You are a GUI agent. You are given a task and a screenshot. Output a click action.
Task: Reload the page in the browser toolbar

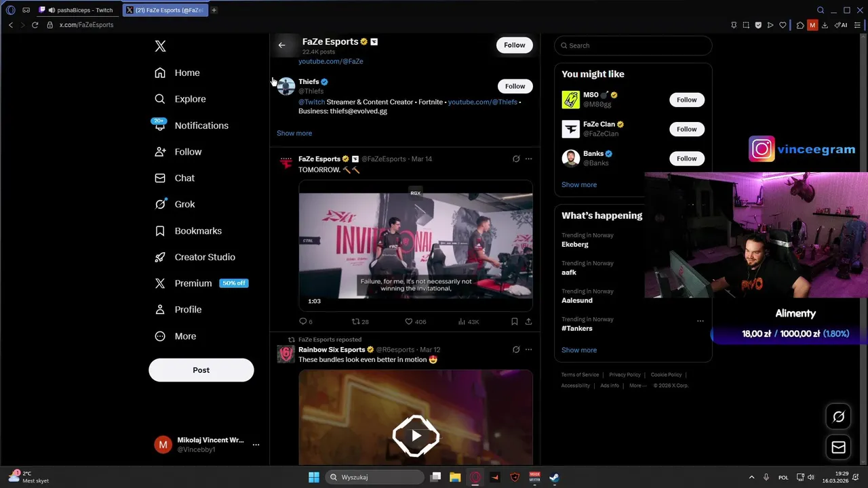(x=35, y=25)
